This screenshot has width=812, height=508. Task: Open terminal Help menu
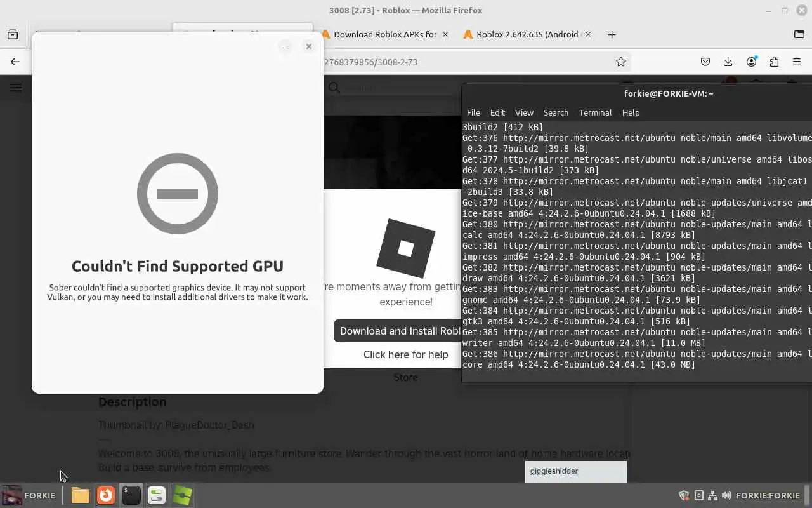point(631,112)
